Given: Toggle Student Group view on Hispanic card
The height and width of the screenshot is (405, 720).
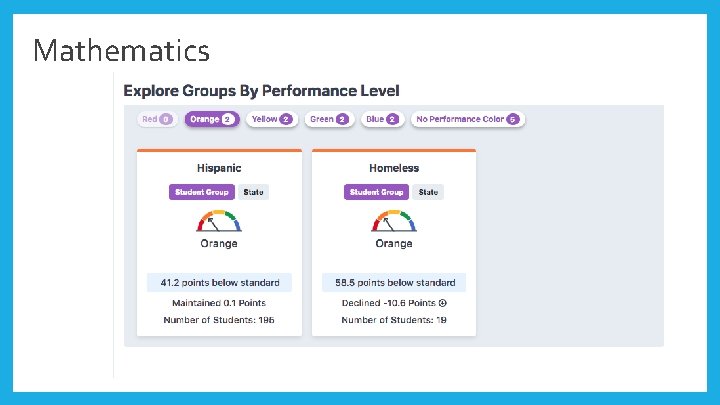Looking at the screenshot, I should click(x=202, y=192).
